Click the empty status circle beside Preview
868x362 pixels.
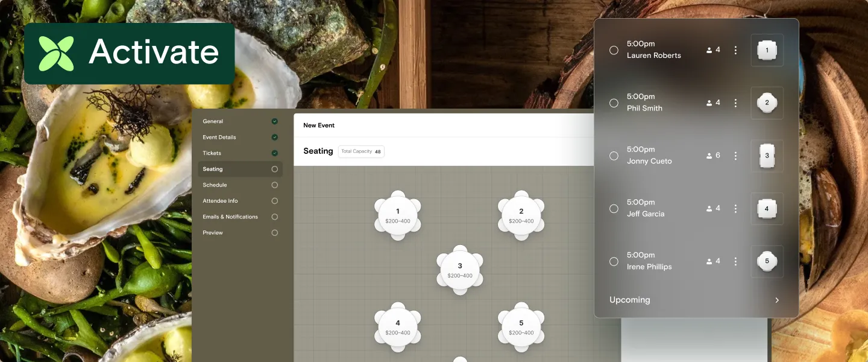(x=275, y=233)
